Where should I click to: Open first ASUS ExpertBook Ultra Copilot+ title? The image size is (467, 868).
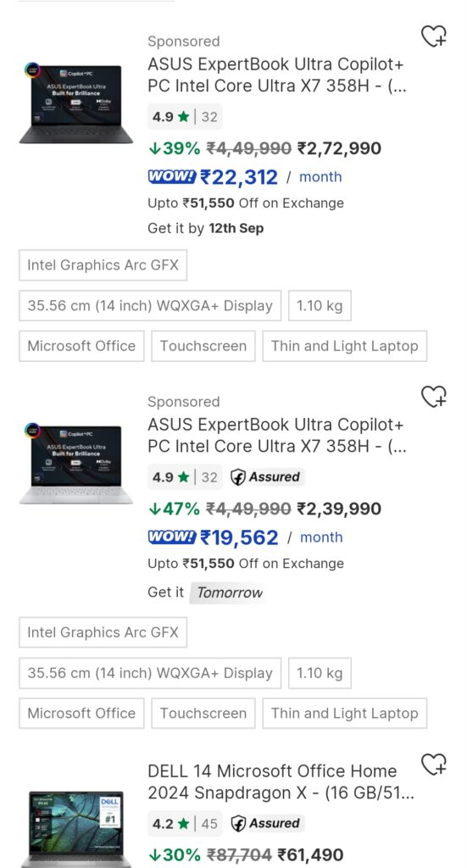[276, 75]
